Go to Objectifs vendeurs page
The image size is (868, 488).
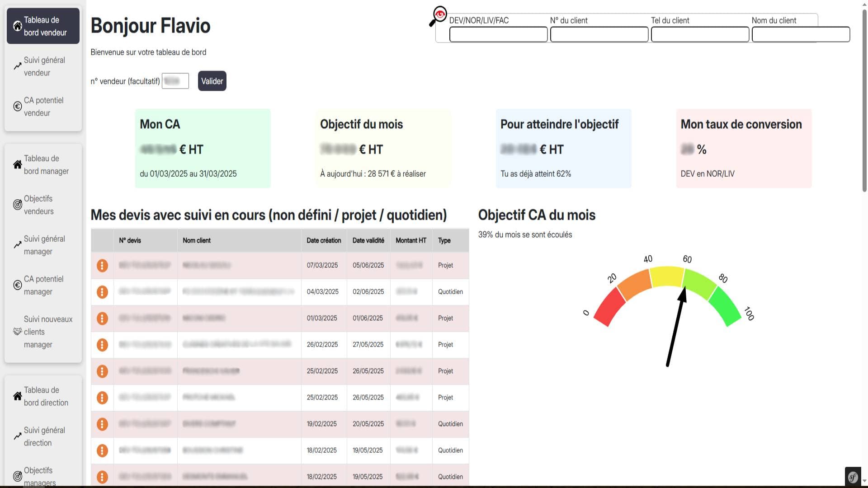43,205
